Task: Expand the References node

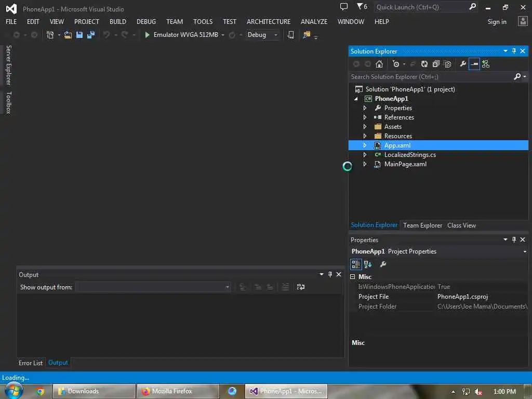Action: point(365,117)
